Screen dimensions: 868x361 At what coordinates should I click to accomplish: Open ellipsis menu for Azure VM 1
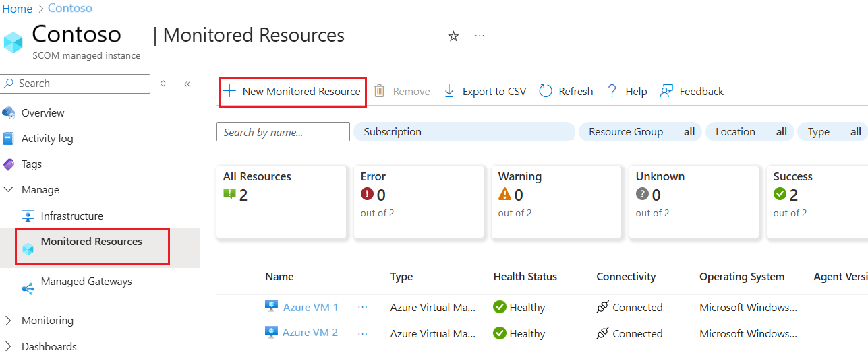(x=363, y=307)
